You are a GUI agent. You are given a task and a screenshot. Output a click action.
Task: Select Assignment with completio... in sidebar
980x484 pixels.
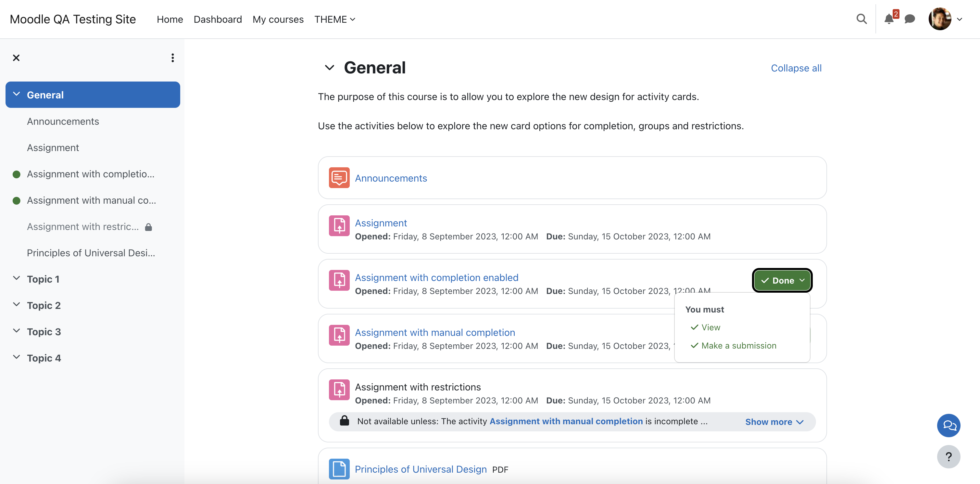coord(91,174)
